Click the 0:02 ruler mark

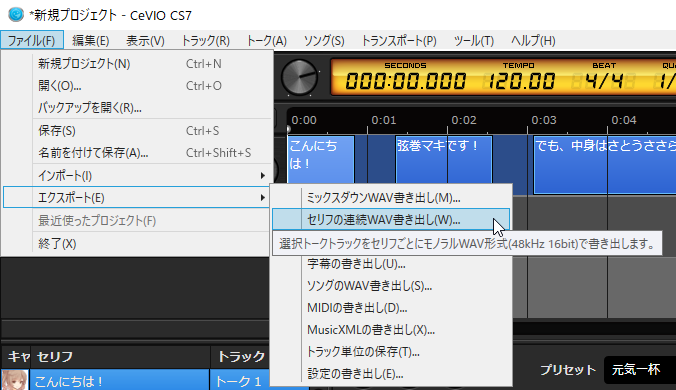point(464,120)
